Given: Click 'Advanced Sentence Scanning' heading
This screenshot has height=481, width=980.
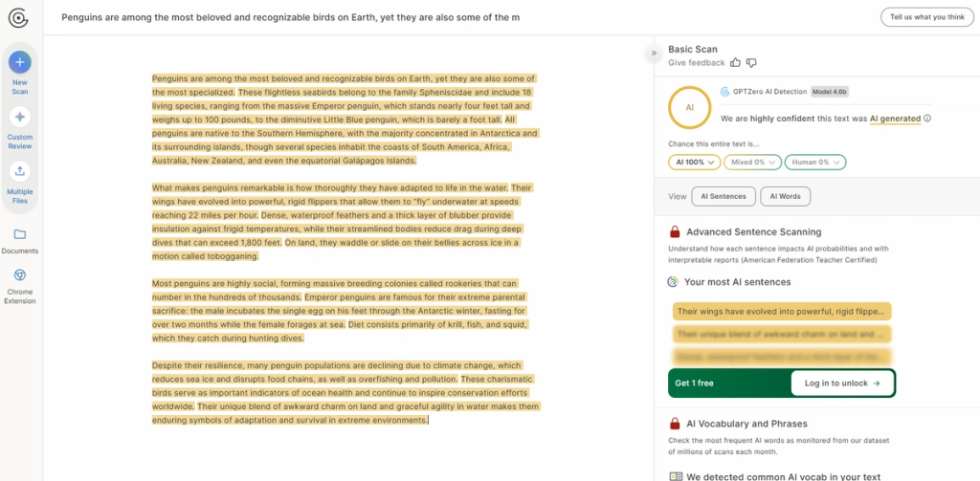Looking at the screenshot, I should [x=754, y=231].
